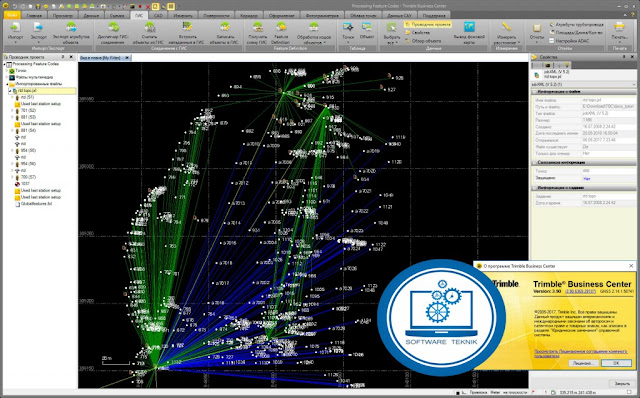Click the Reports icon
640x398 pixels.
(537, 28)
